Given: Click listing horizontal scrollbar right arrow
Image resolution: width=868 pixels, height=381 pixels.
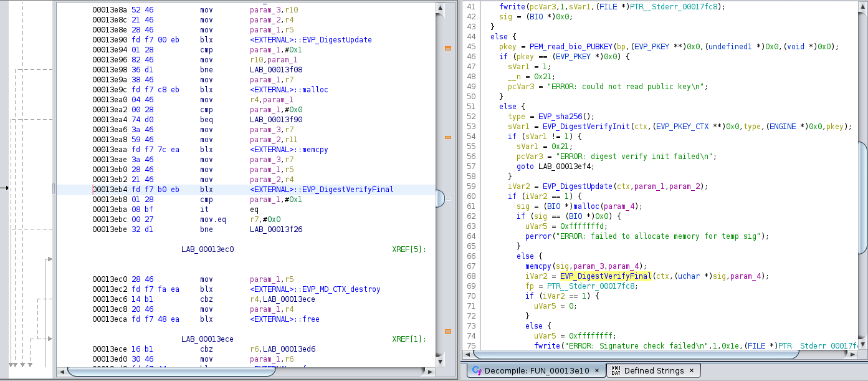Looking at the screenshot, I should (x=431, y=372).
